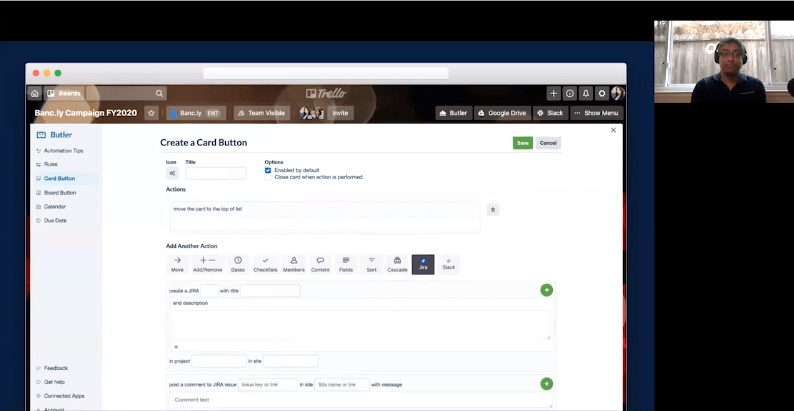
Task: Choose the Checklists action icon
Action: (265, 264)
